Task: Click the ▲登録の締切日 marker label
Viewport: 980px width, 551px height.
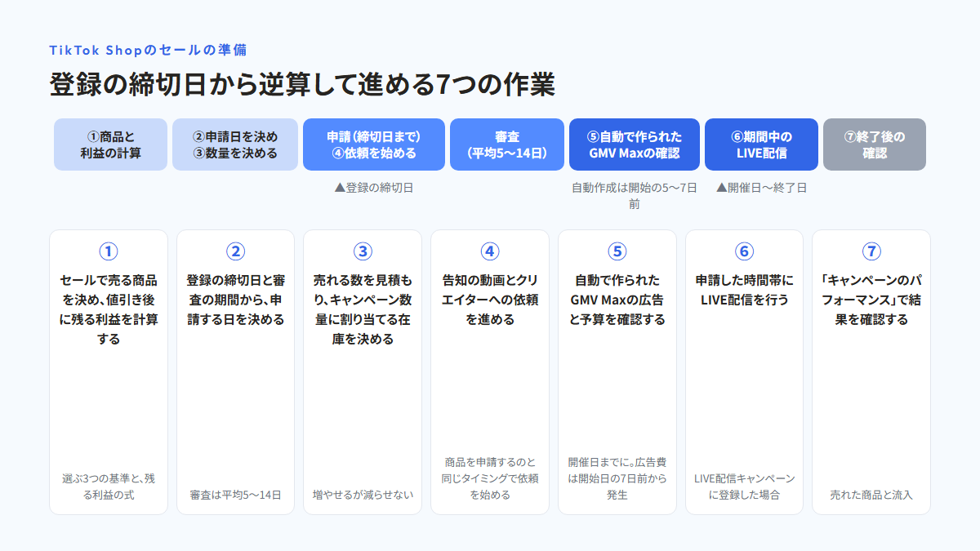Action: 374,188
